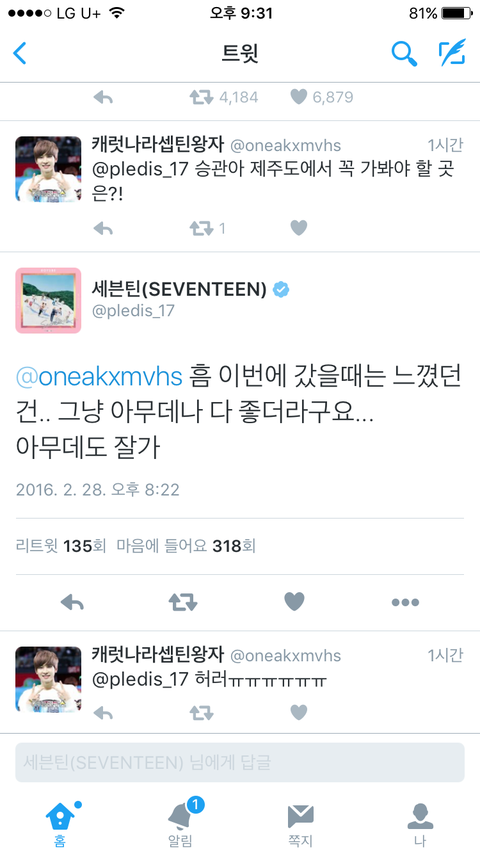Like the tweet with 6,879 hearts
The image size is (480, 854).
pyautogui.click(x=299, y=97)
